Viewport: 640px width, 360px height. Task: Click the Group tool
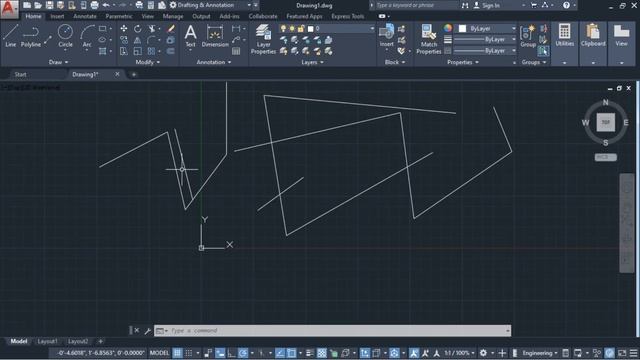tap(528, 36)
